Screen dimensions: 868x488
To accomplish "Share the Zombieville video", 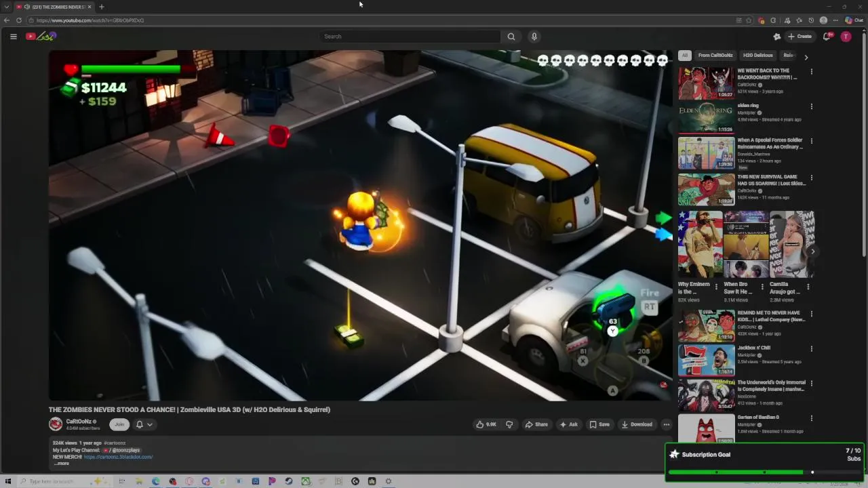I will click(x=536, y=424).
